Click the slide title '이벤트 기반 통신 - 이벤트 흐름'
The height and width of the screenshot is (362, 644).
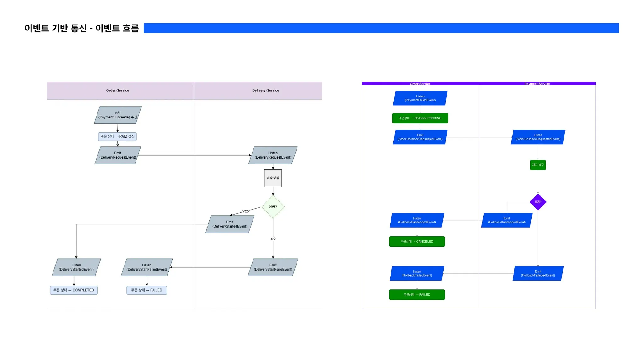pyautogui.click(x=81, y=28)
